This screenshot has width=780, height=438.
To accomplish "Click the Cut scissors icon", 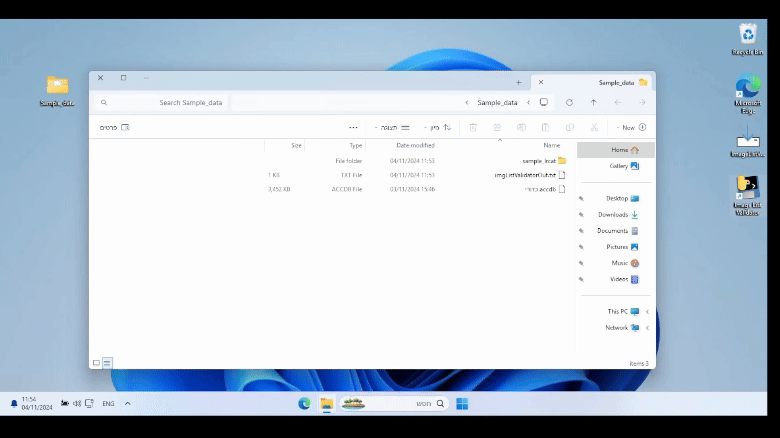I will pyautogui.click(x=594, y=127).
